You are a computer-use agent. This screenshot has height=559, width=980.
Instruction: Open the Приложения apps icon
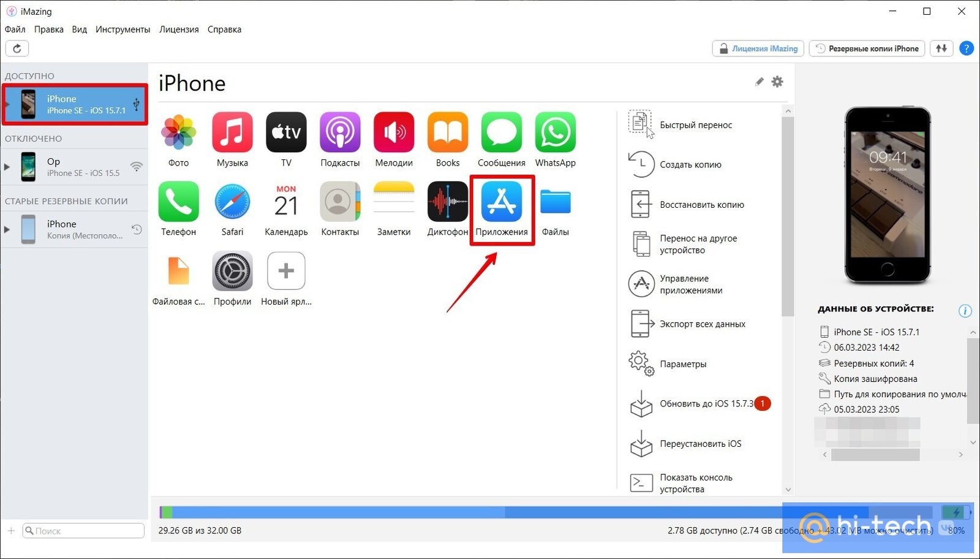502,201
